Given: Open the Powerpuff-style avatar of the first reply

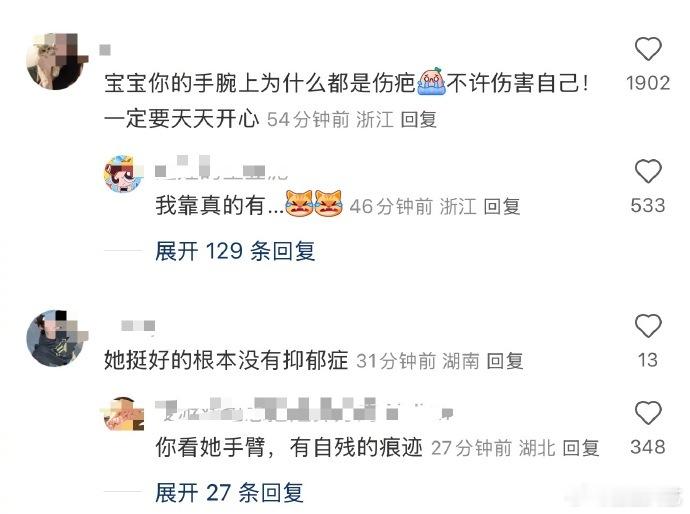Looking at the screenshot, I should [x=124, y=174].
